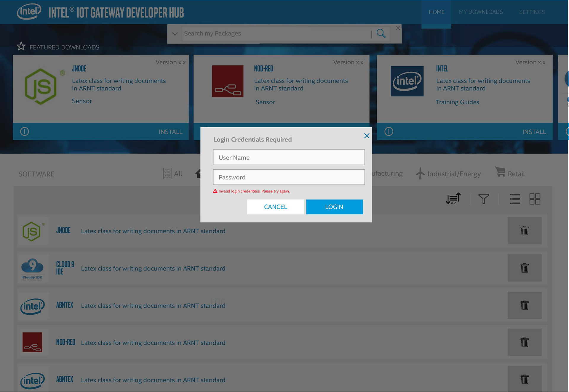The width and height of the screenshot is (569, 392).
Task: Click the trash icon for Nod-Red
Action: coord(524,342)
